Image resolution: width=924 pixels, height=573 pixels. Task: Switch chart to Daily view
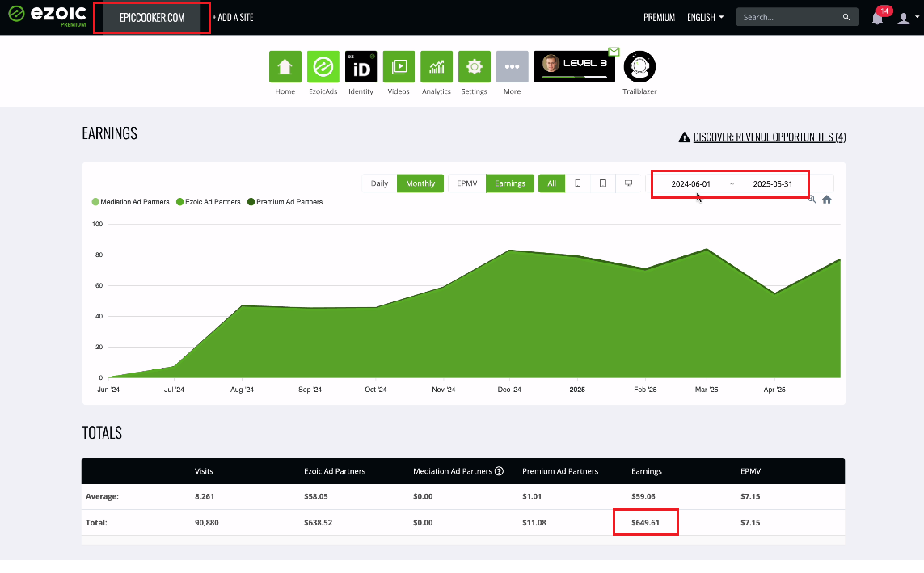click(x=379, y=183)
